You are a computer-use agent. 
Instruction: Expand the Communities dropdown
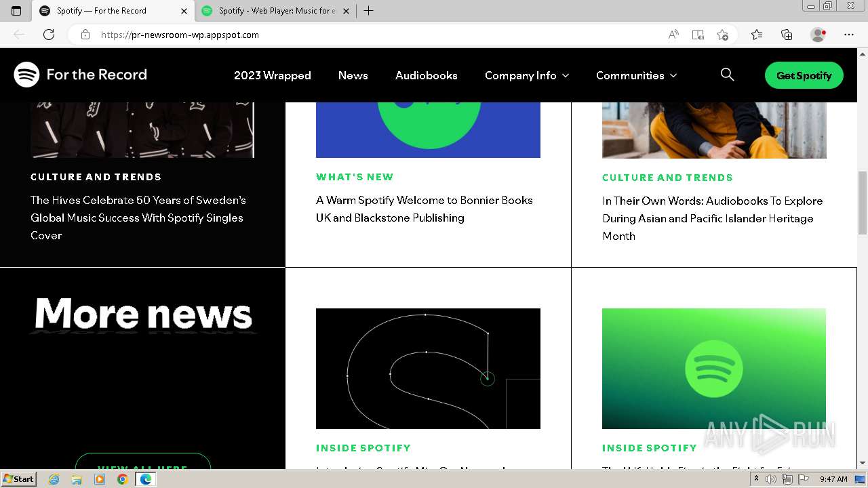[x=637, y=75]
